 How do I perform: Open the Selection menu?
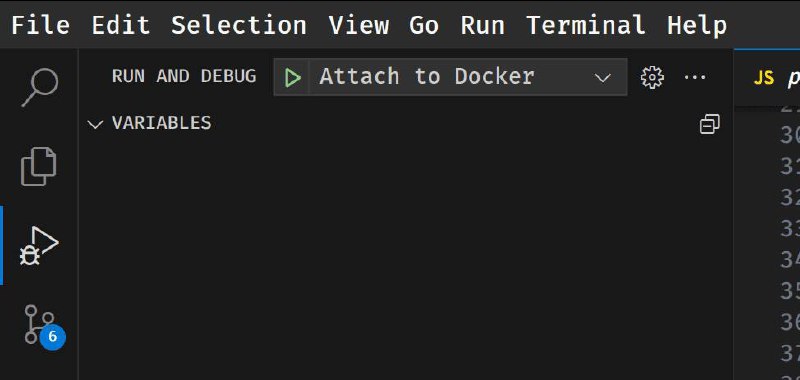239,25
